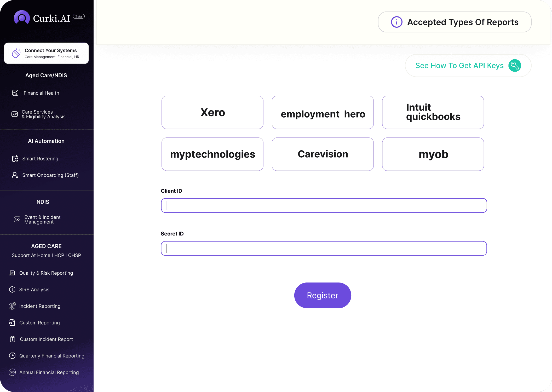The width and height of the screenshot is (552, 392).
Task: Focus the Client ID input field
Action: (x=324, y=205)
